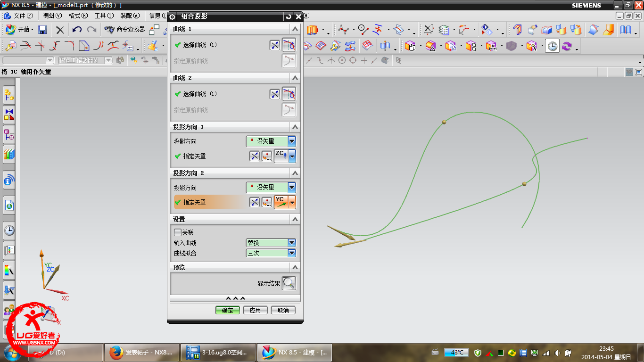Click the move face synchronous cube icon
This screenshot has height=362, width=644.
[x=410, y=46]
